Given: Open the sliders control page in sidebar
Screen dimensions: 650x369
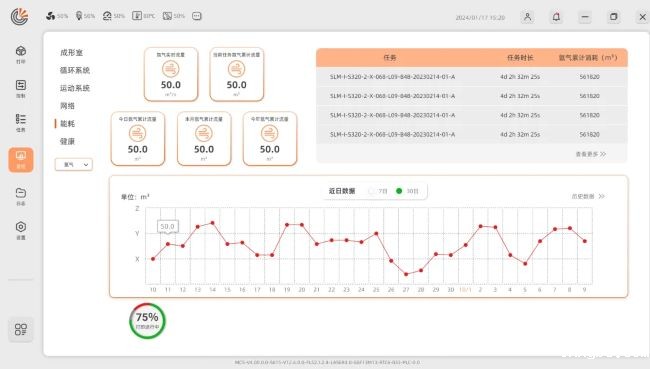Looking at the screenshot, I should 21,88.
